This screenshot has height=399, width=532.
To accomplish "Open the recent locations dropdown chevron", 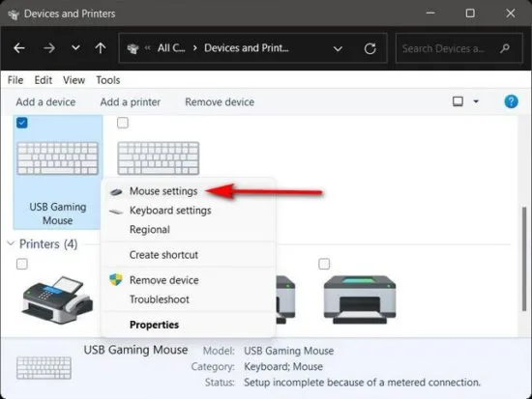I will click(75, 47).
